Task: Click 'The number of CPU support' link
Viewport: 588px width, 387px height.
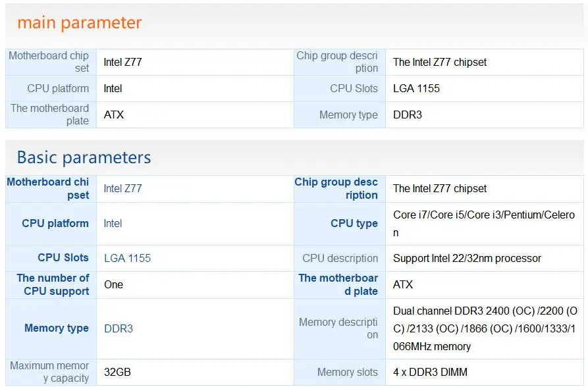Action: coord(53,284)
